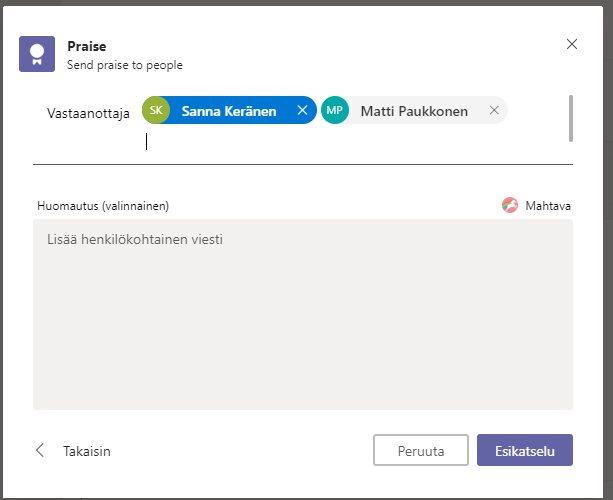This screenshot has height=500, width=613.
Task: Remove Sanna Keränen from recipients
Action: [302, 111]
